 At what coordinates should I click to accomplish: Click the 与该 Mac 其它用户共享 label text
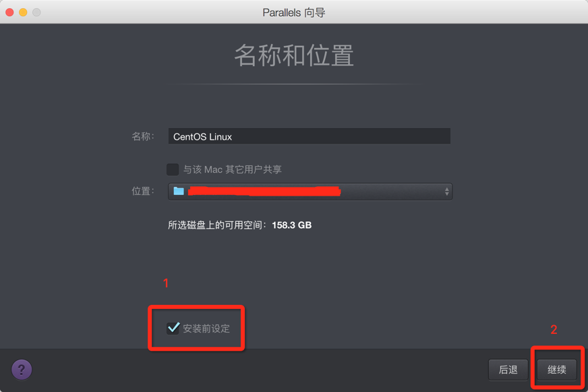pos(233,169)
